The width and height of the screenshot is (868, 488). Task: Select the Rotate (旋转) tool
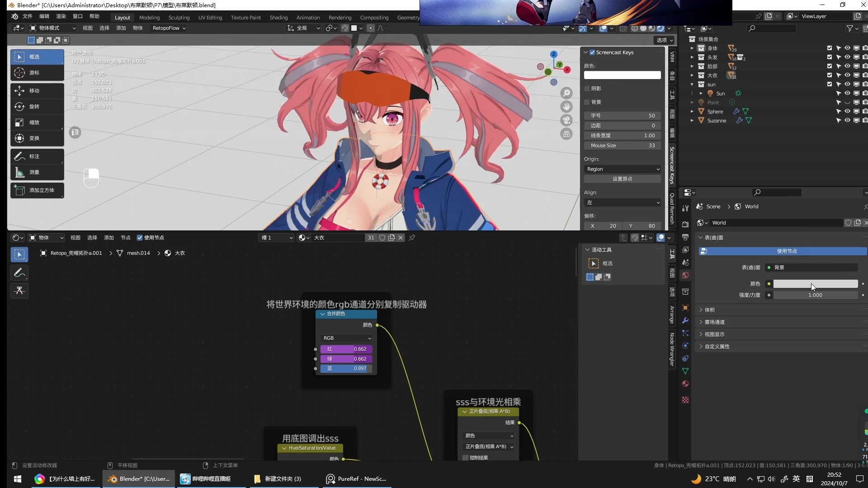click(x=37, y=107)
